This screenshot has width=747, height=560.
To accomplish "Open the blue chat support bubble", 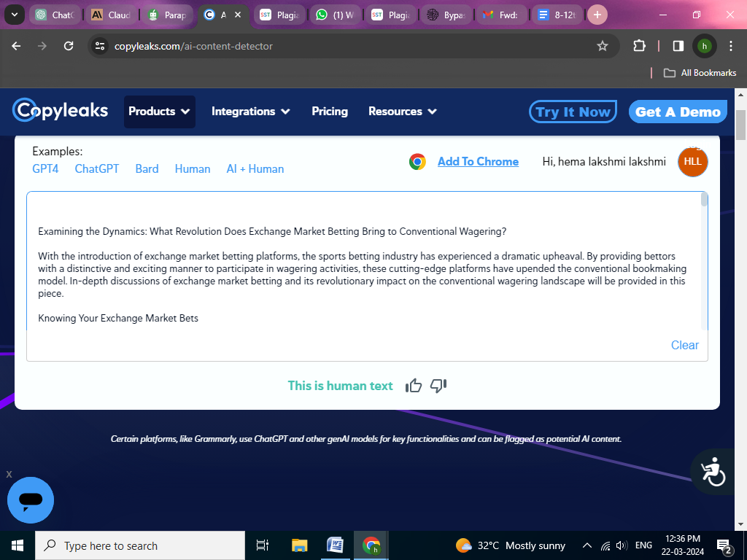I will [31, 500].
